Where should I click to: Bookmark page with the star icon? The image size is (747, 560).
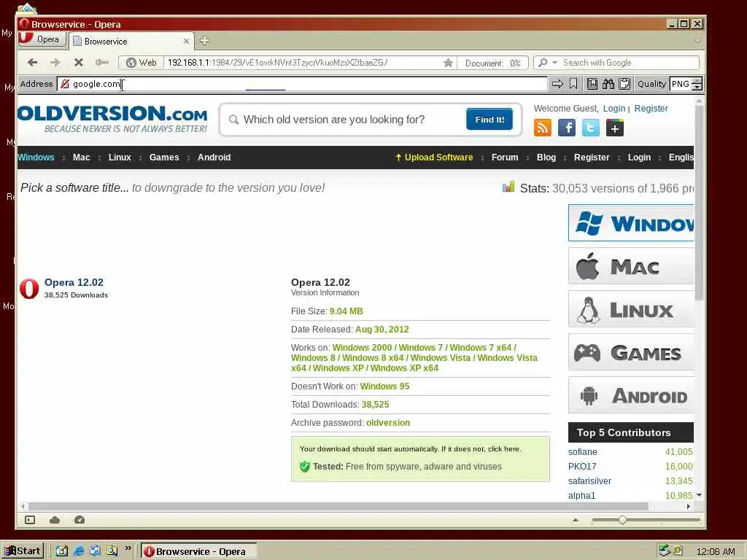click(x=448, y=63)
